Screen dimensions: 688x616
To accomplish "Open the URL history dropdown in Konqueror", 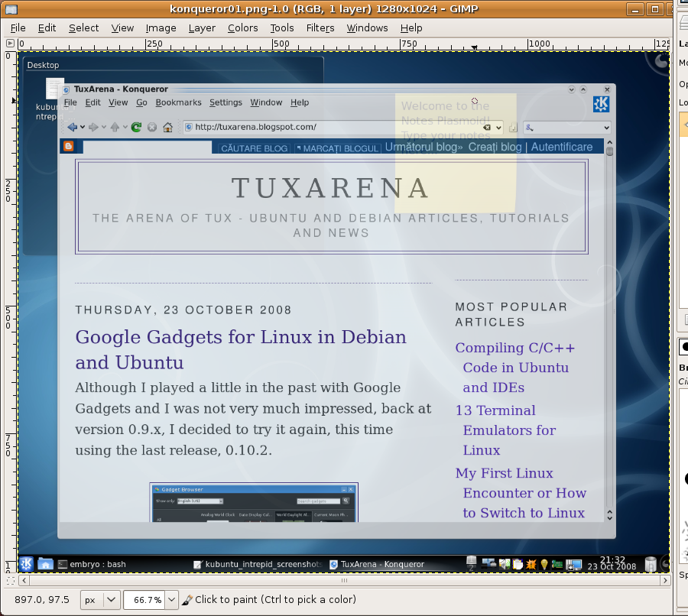I will click(x=499, y=128).
